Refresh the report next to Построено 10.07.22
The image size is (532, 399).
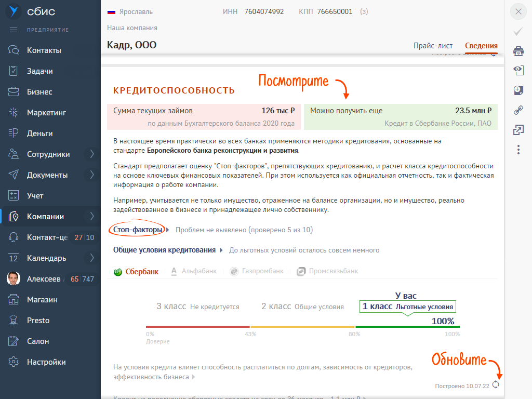point(496,384)
